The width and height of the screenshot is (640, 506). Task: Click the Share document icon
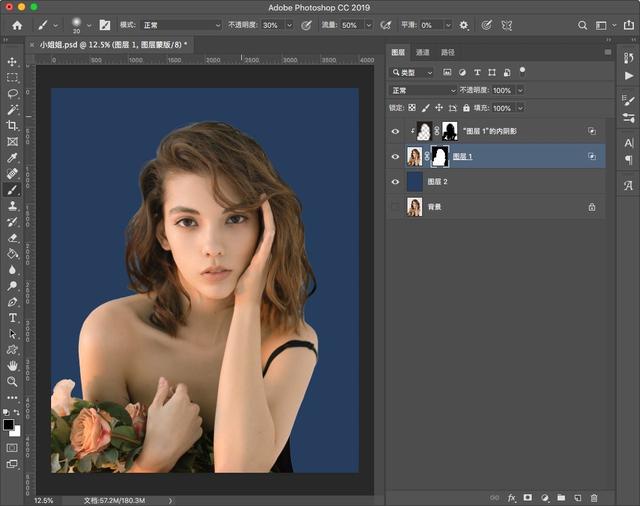coord(629,25)
